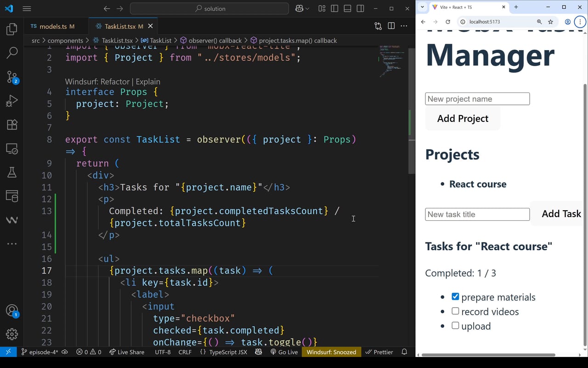The height and width of the screenshot is (368, 588).
Task: Open changes with the compare icon in the editor toolbar
Action: (x=378, y=26)
